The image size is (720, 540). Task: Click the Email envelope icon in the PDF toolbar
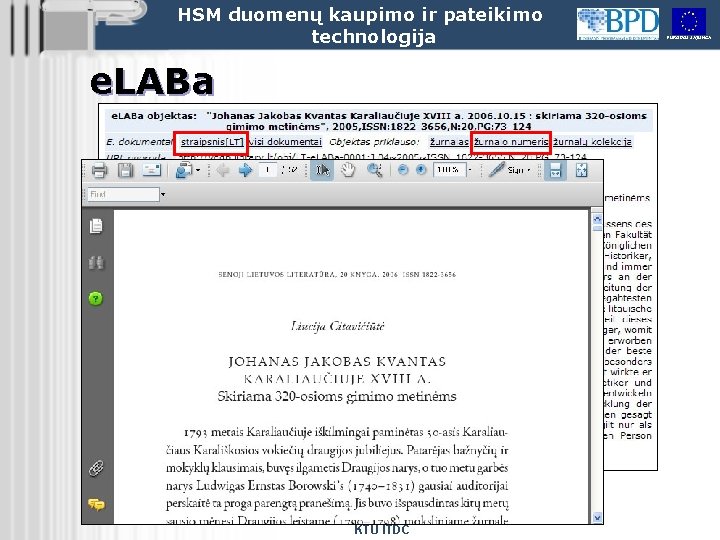(152, 170)
